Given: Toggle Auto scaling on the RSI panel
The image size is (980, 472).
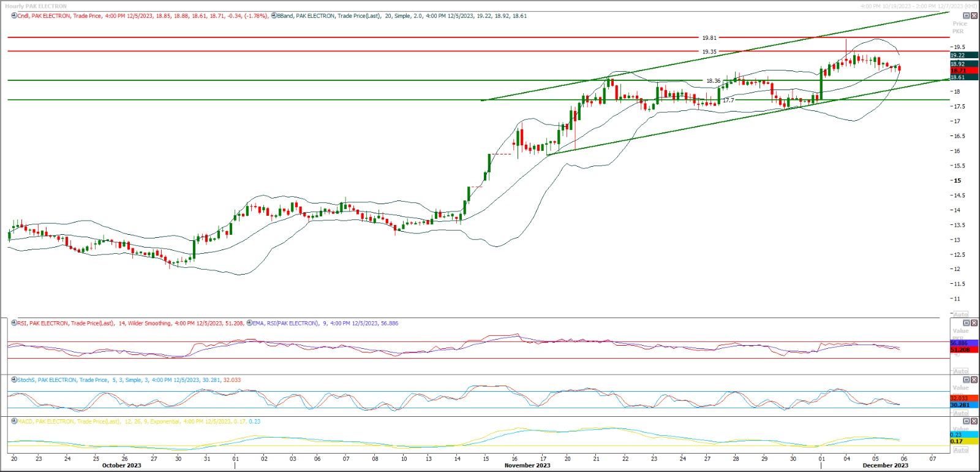Looking at the screenshot, I should [x=960, y=371].
